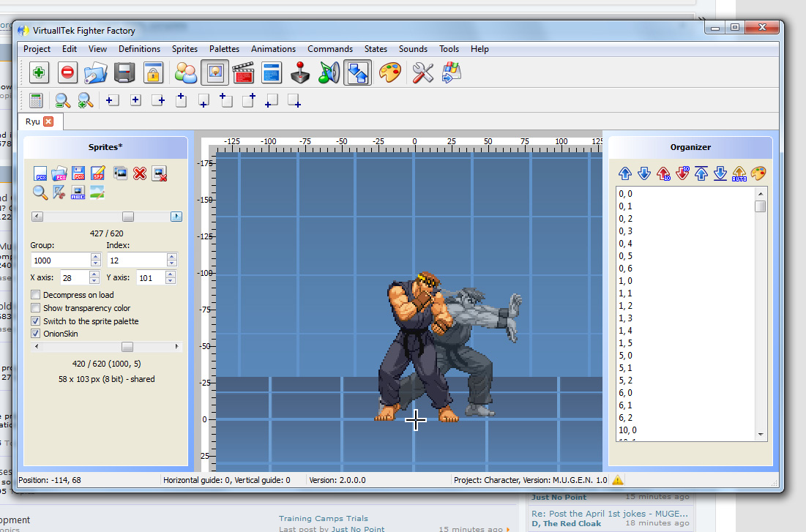The width and height of the screenshot is (806, 532).
Task: Open the Training Camps Trials link in browser
Action: click(324, 519)
